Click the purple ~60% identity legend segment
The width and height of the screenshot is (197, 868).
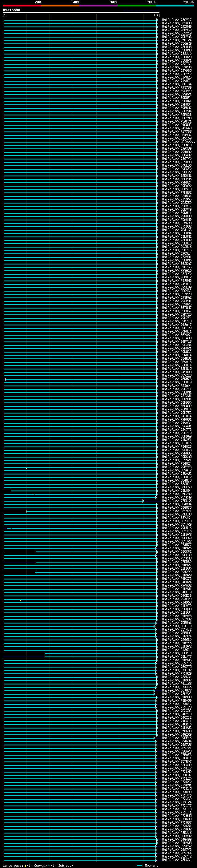[99, 6]
